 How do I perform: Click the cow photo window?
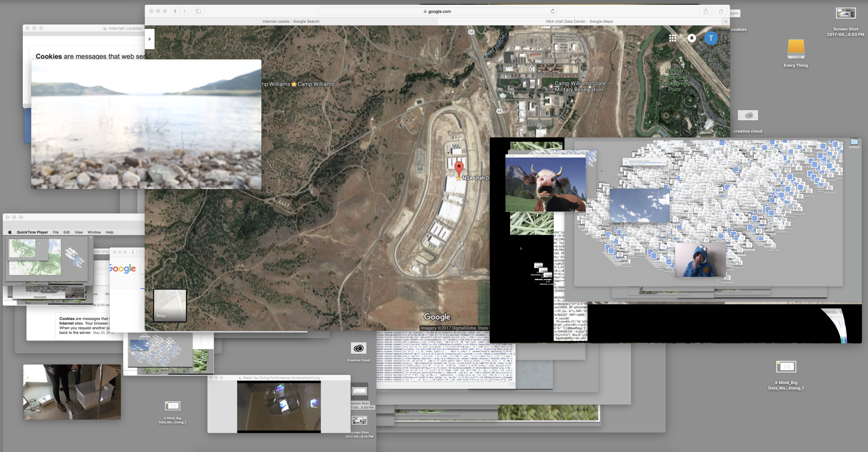coord(545,184)
